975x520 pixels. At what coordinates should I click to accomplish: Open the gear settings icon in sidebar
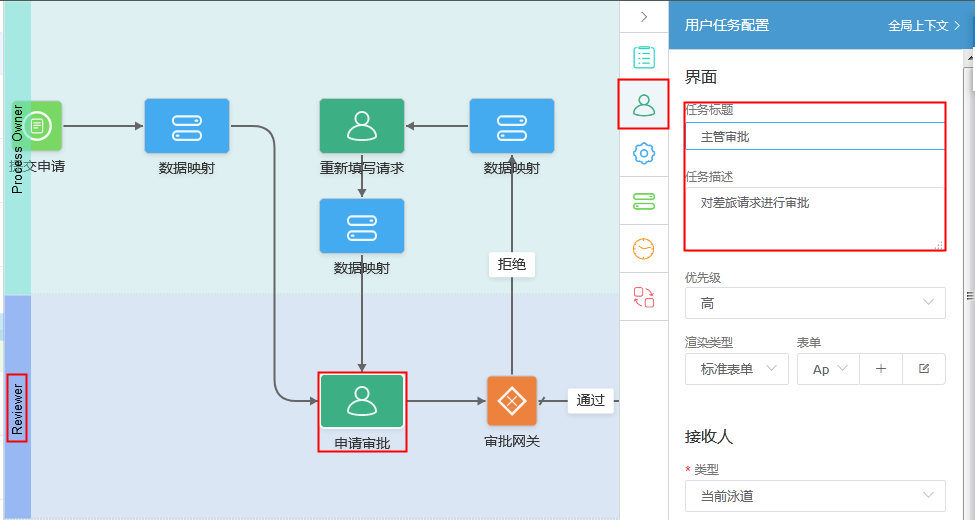point(644,153)
